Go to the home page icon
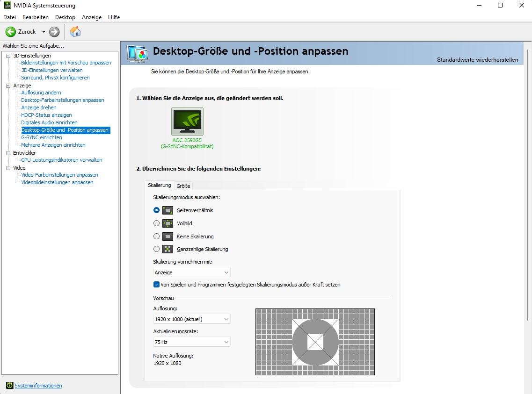The image size is (532, 394). [x=75, y=31]
